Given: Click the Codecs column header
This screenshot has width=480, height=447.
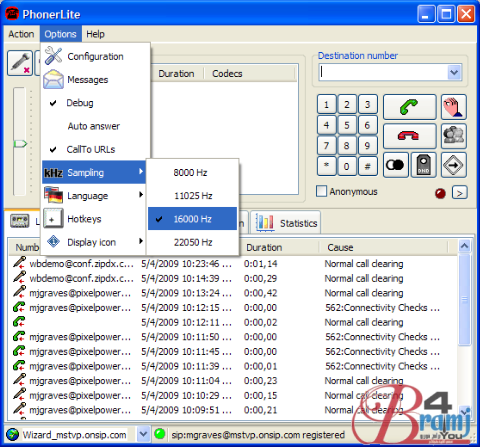Looking at the screenshot, I should [x=249, y=73].
